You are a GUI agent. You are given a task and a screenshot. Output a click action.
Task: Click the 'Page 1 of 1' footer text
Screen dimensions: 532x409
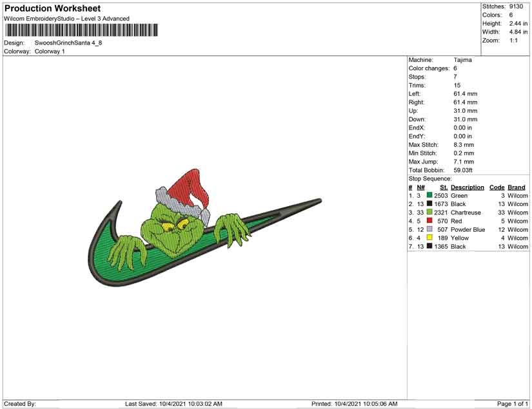[513, 404]
